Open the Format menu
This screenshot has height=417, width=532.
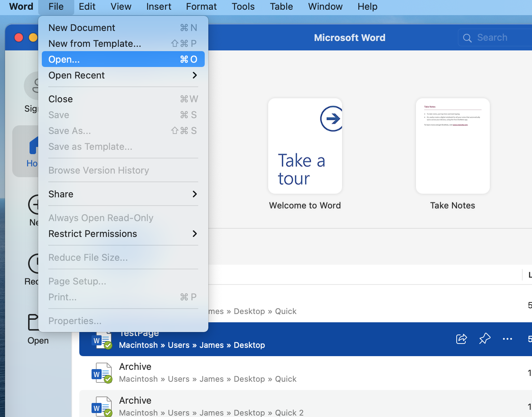point(201,6)
